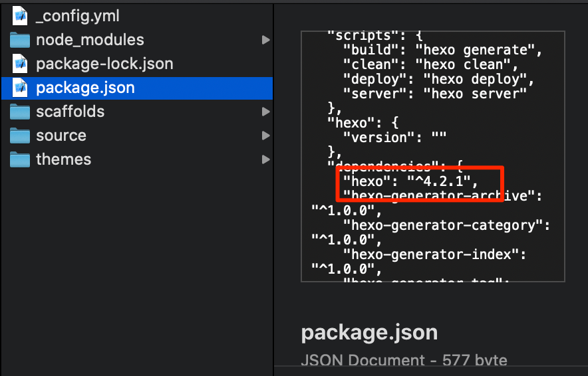
Task: Select the _config.yml file name
Action: 78,16
